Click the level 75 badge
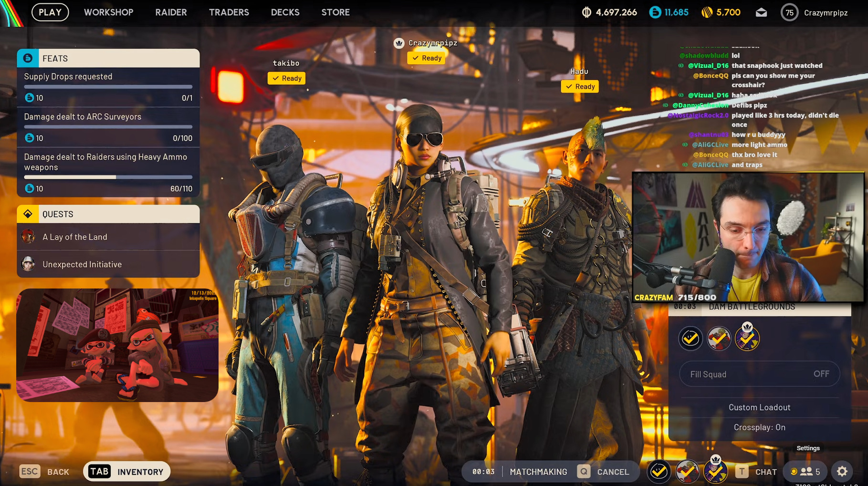 (789, 12)
